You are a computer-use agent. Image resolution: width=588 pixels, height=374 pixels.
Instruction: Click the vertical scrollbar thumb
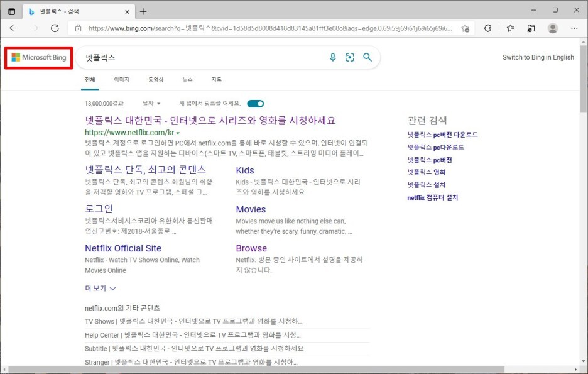click(583, 79)
